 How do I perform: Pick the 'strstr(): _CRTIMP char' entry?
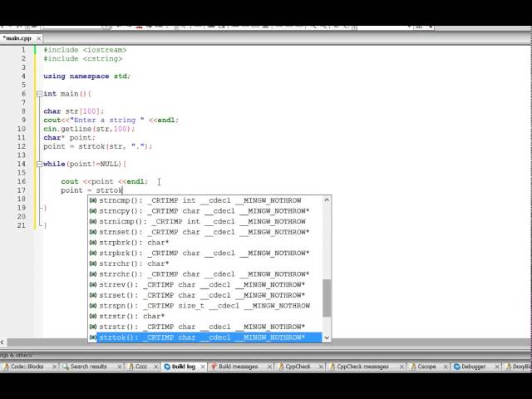point(204,327)
